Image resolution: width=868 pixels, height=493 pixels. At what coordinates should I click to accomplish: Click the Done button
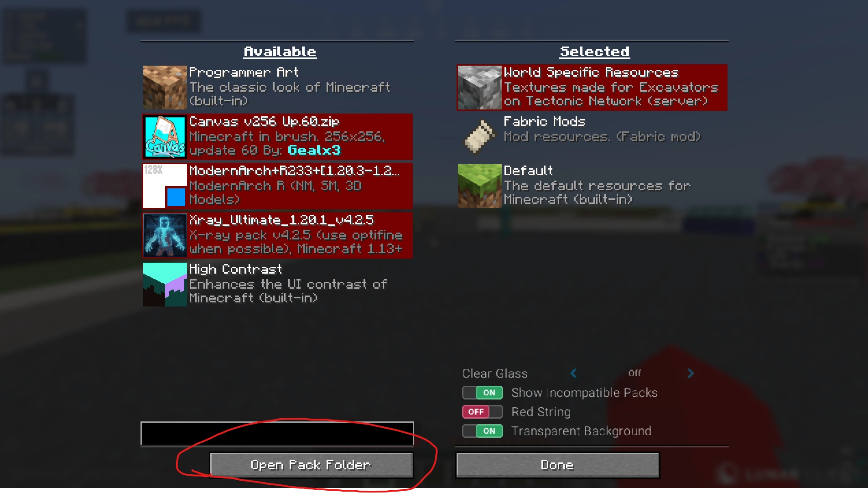pos(557,465)
